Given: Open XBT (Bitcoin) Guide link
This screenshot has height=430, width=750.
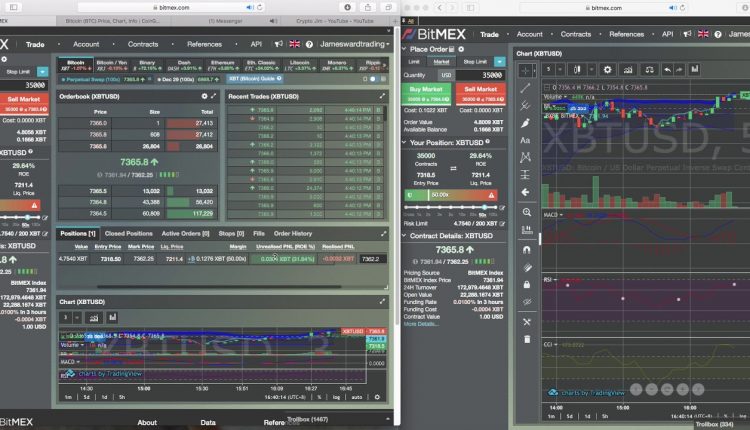Looking at the screenshot, I should (x=255, y=79).
